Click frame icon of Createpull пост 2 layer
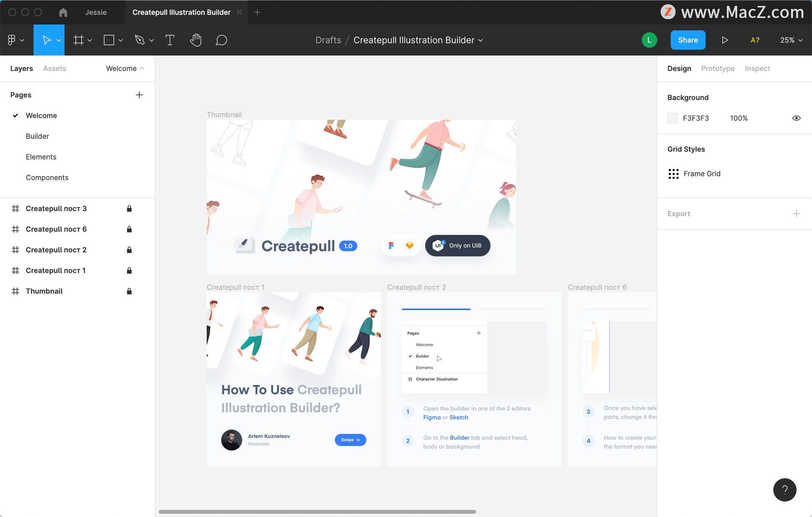Viewport: 812px width, 517px height. pyautogui.click(x=16, y=250)
